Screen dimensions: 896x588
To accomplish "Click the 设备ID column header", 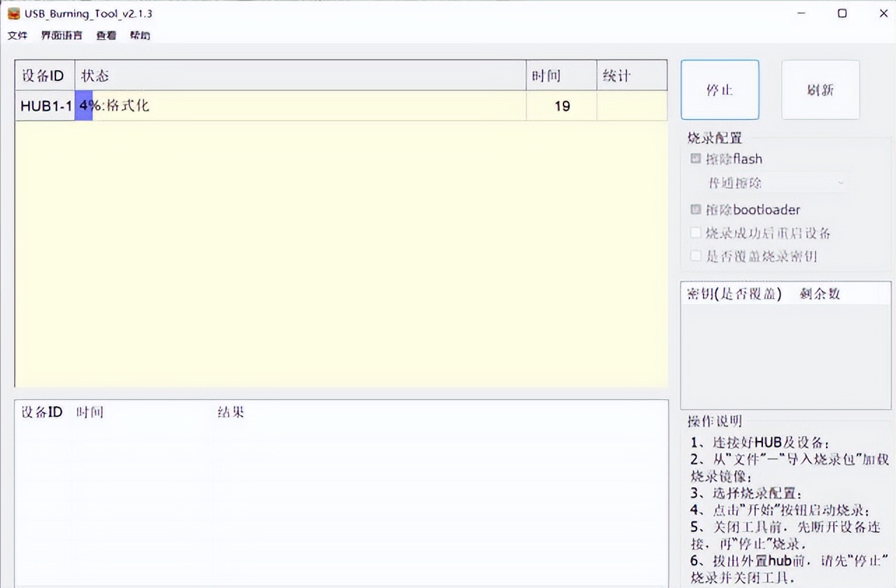I will (x=43, y=75).
